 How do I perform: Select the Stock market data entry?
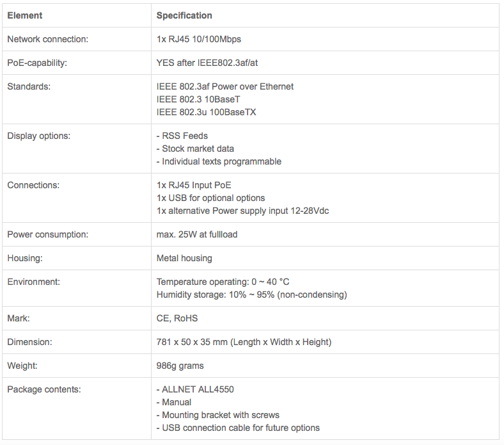(x=195, y=149)
